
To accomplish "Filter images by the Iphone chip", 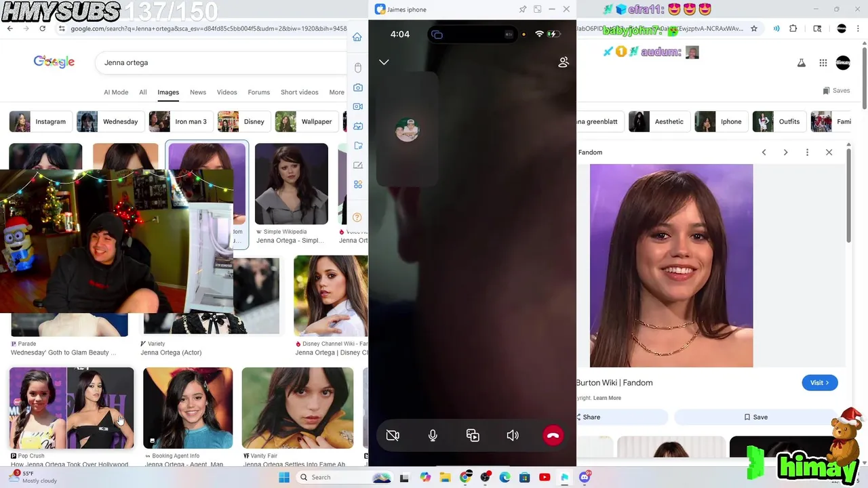I will pyautogui.click(x=721, y=121).
